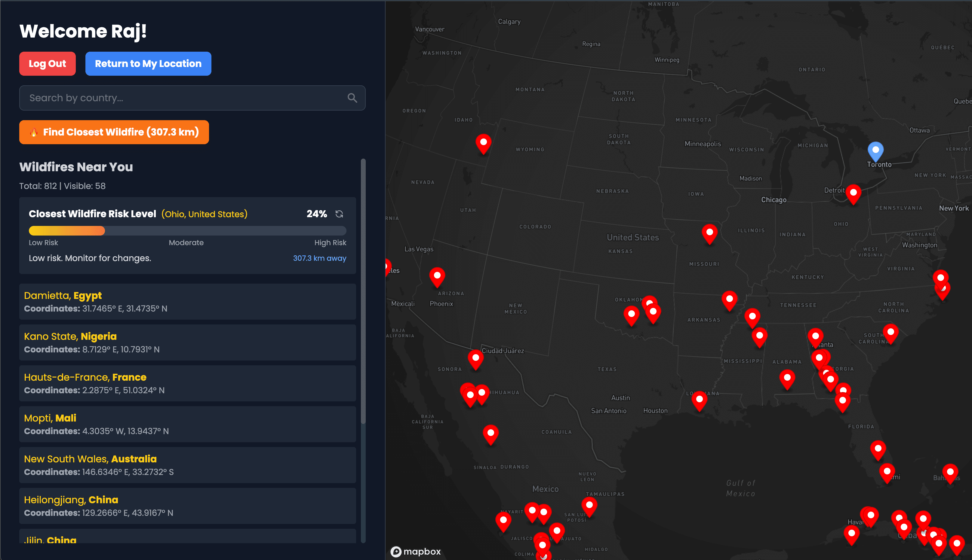Click the search magnifier icon

(x=352, y=98)
